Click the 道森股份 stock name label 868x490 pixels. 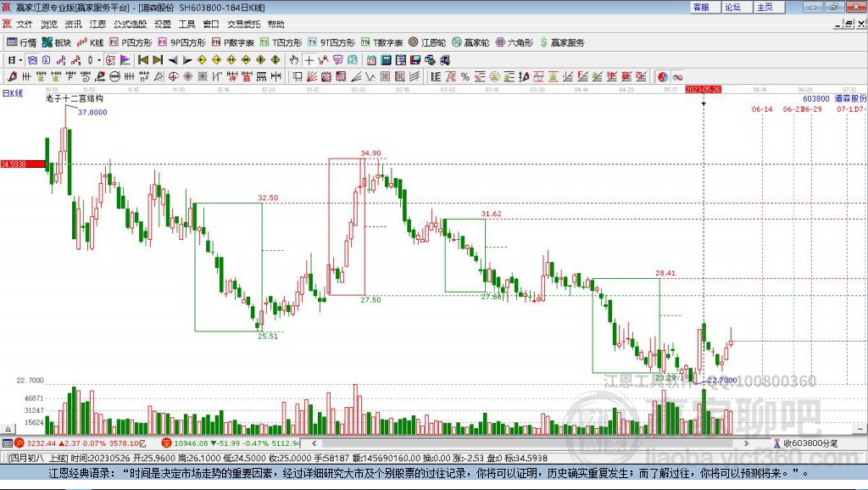coord(850,98)
